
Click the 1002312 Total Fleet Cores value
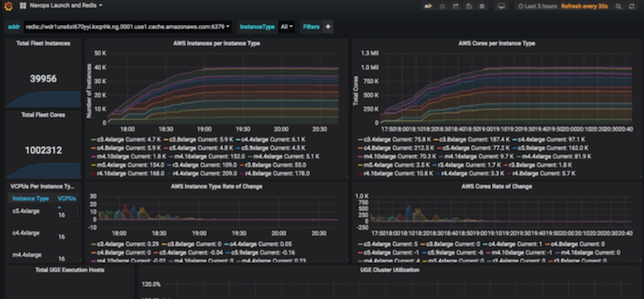tap(43, 150)
